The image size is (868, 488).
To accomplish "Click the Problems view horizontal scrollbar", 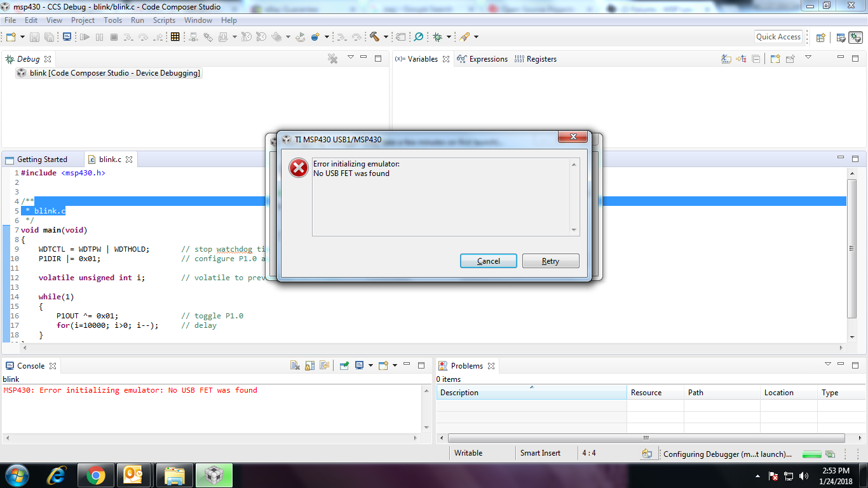I will pos(646,438).
